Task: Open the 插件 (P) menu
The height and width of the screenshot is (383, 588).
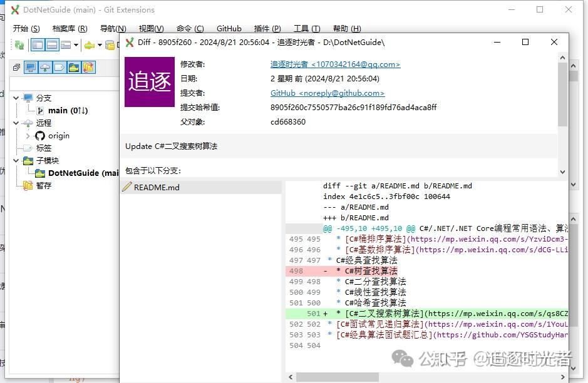Action: coord(267,29)
